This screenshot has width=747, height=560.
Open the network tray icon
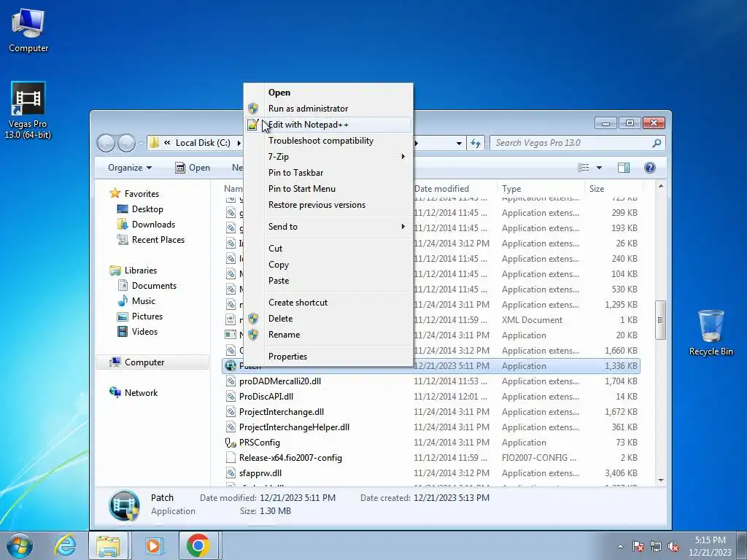click(656, 547)
